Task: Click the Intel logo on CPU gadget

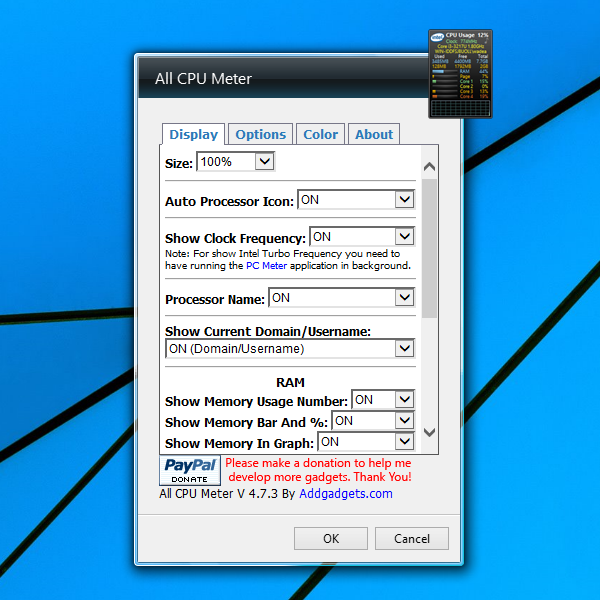Action: (437, 38)
